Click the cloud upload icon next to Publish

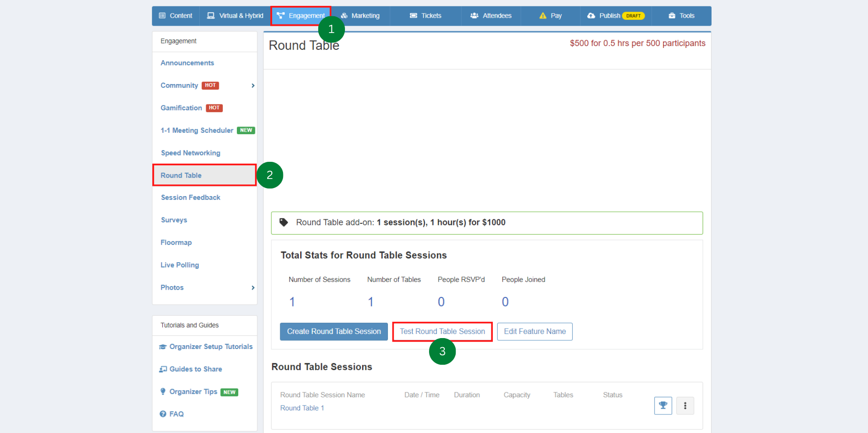click(591, 15)
